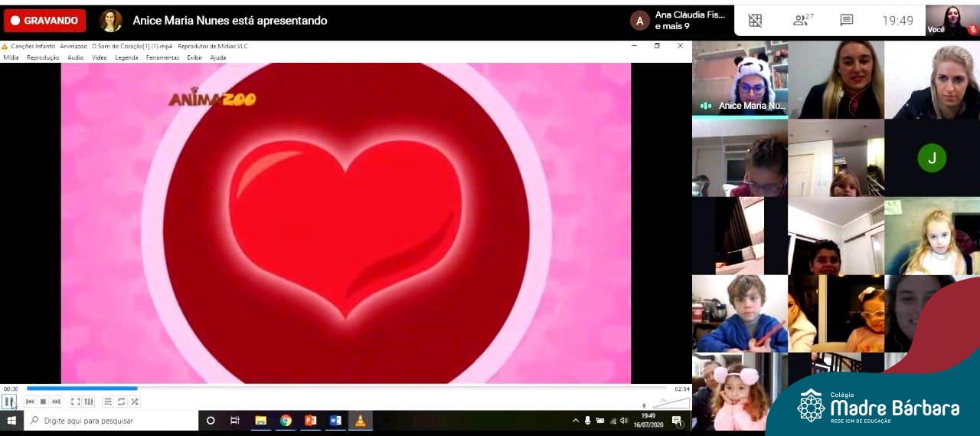980x436 pixels.
Task: Open the meeting chat panel
Action: tap(846, 21)
